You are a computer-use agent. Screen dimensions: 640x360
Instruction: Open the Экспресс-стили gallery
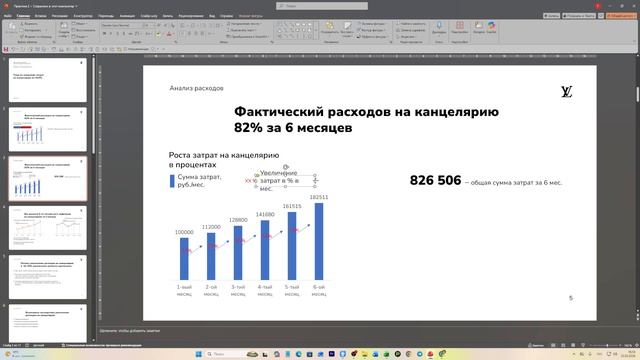click(x=347, y=29)
